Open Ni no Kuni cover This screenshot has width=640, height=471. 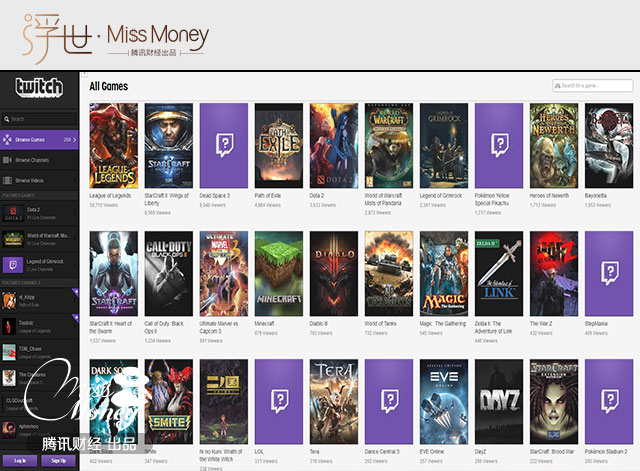(224, 402)
